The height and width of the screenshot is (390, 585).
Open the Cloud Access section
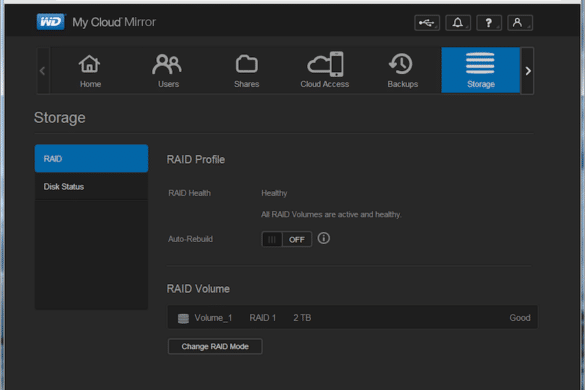pos(325,70)
